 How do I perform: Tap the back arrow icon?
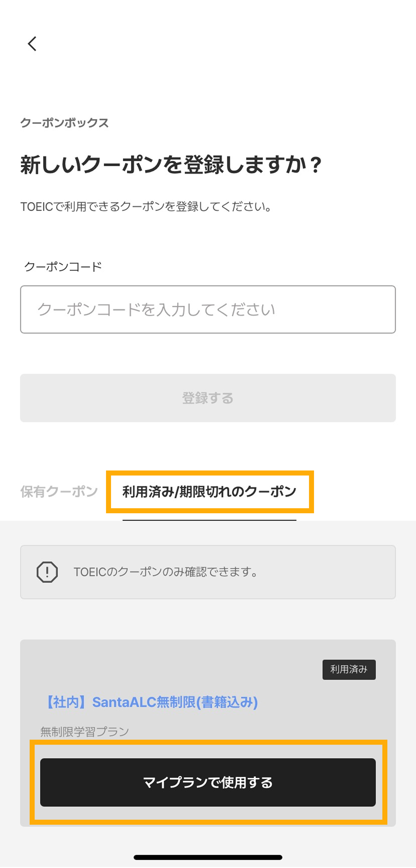(32, 44)
